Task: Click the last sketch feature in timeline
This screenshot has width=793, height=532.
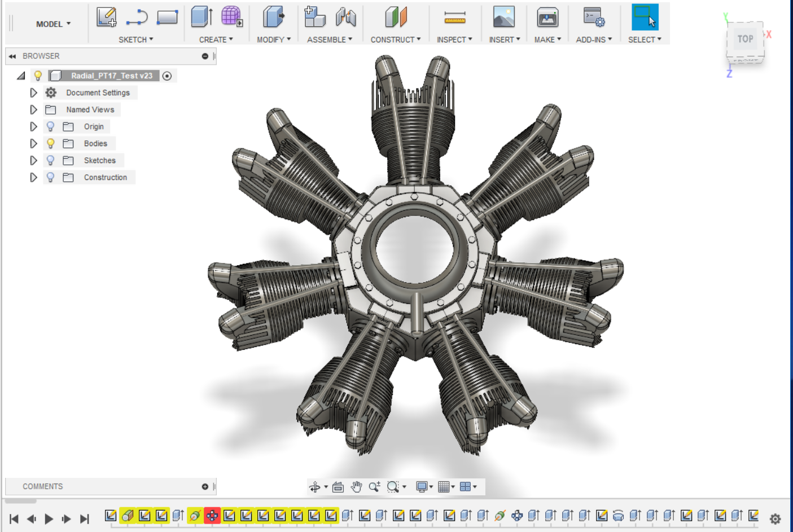Action: (753, 516)
